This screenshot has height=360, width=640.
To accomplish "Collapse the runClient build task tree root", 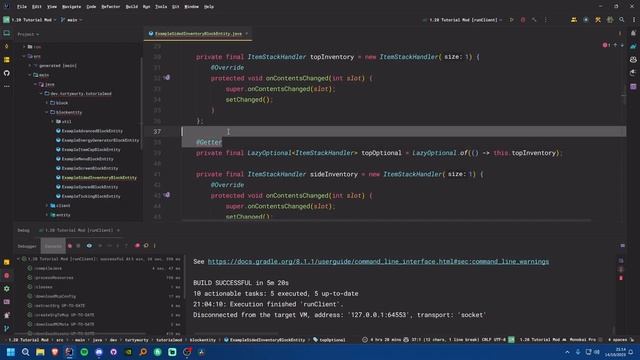I will tap(18, 259).
